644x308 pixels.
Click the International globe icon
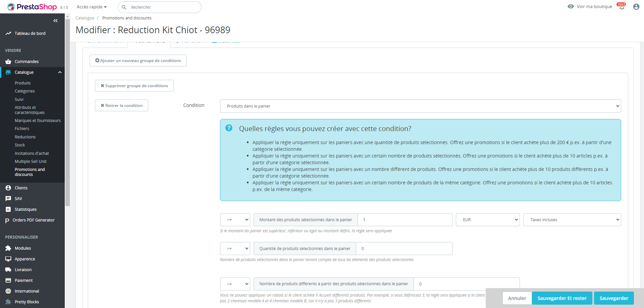(8, 291)
